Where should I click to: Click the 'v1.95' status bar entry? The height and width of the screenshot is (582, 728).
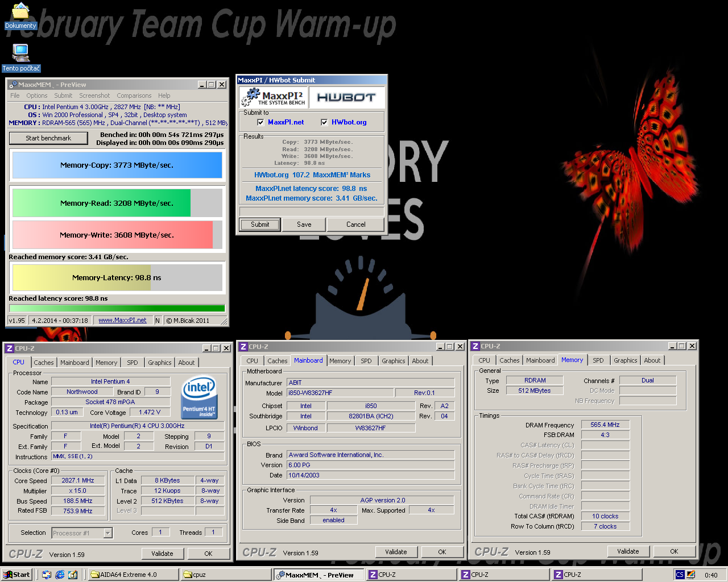[17, 321]
